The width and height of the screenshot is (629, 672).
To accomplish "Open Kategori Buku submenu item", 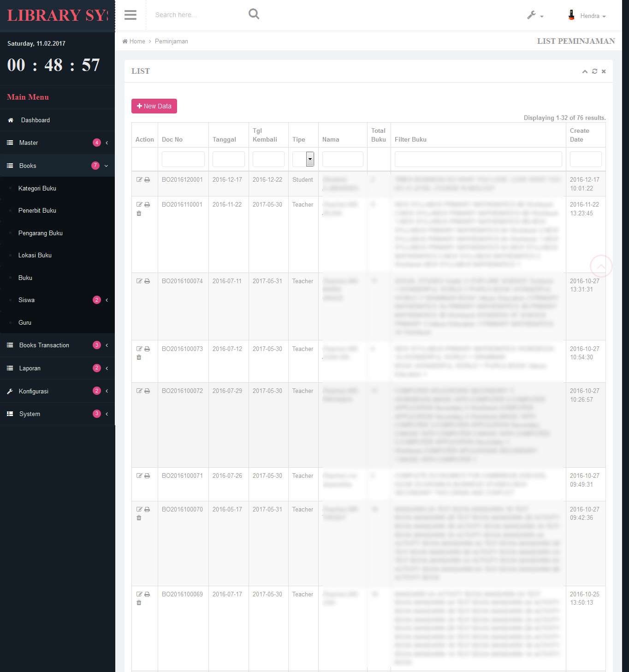I will (x=37, y=189).
